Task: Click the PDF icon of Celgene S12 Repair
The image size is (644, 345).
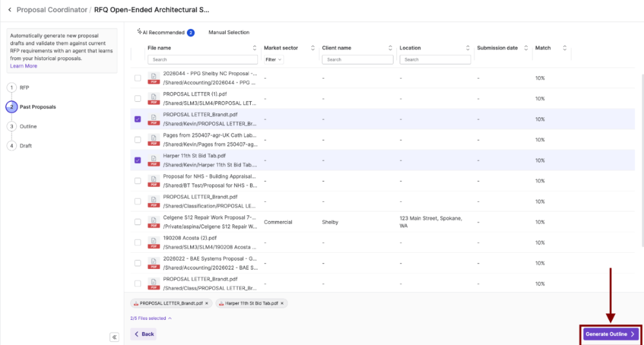Action: pos(153,222)
